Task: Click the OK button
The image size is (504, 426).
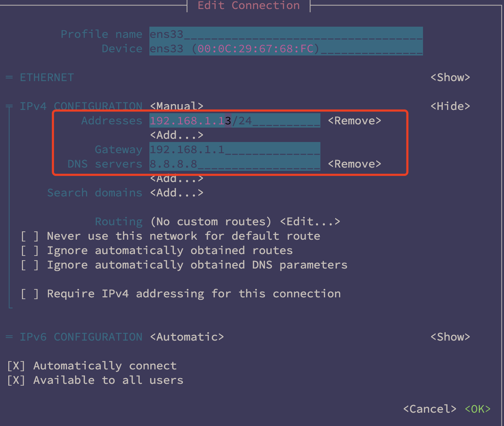Action: point(477,409)
